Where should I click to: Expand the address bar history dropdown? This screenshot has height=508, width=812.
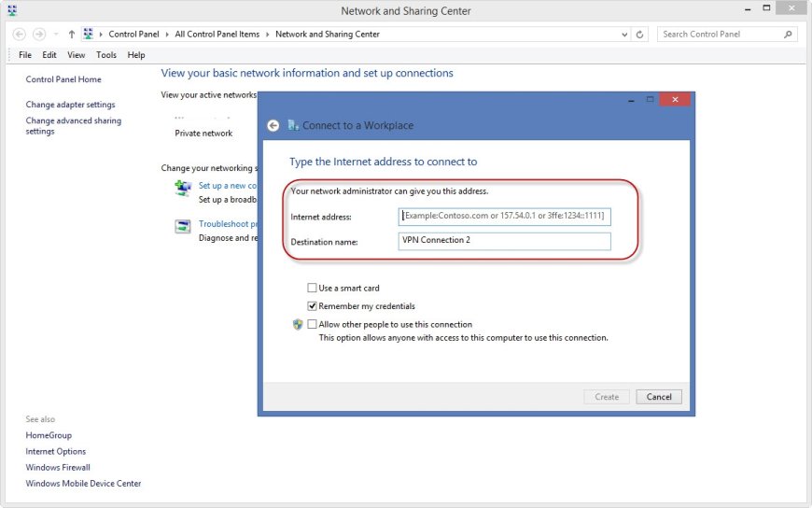pyautogui.click(x=624, y=35)
